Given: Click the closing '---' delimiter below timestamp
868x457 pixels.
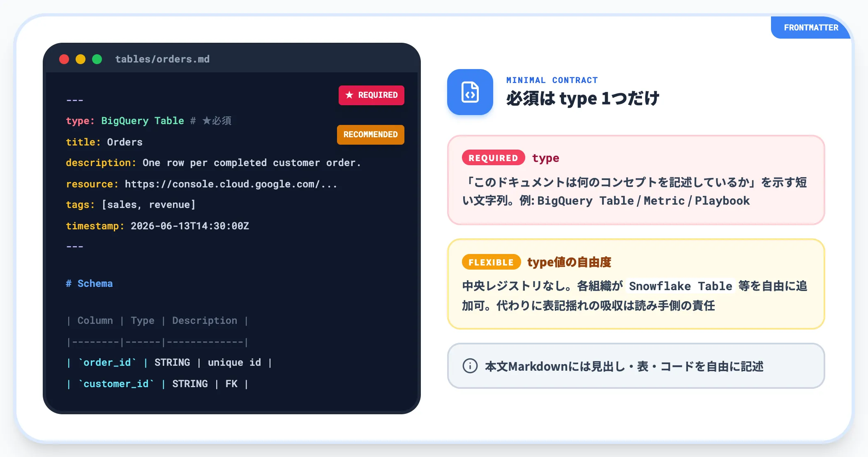Looking at the screenshot, I should tap(75, 247).
